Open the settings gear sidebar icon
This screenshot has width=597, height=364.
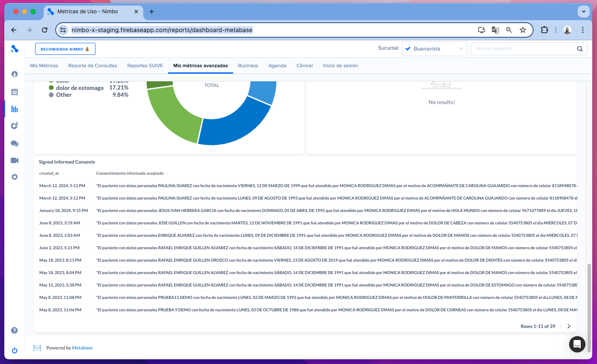[15, 177]
